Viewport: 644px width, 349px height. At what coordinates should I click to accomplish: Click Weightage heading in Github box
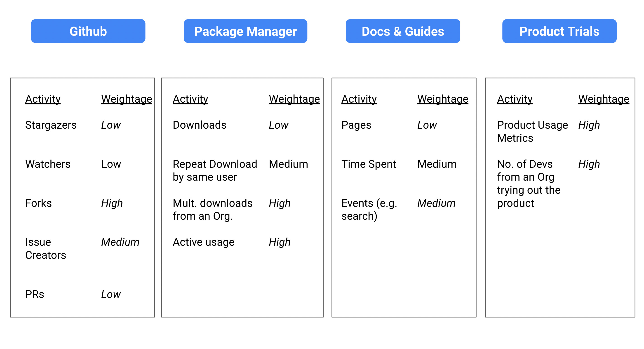tap(127, 99)
